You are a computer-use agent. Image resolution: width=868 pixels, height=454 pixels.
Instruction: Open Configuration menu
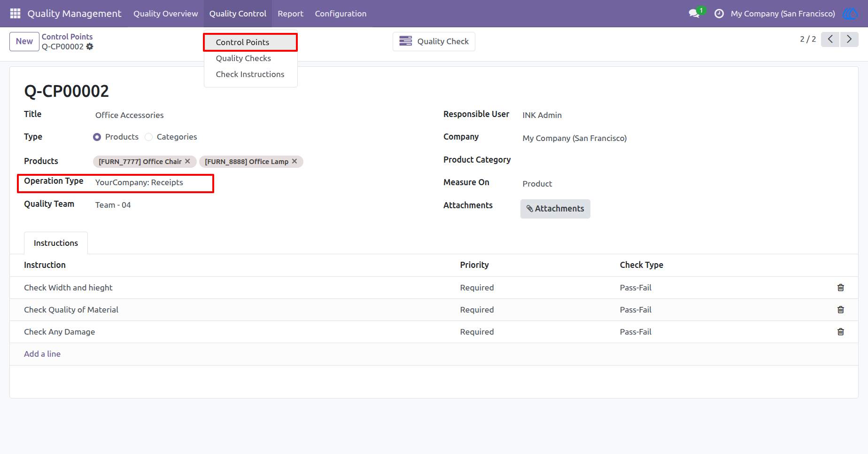coord(341,14)
